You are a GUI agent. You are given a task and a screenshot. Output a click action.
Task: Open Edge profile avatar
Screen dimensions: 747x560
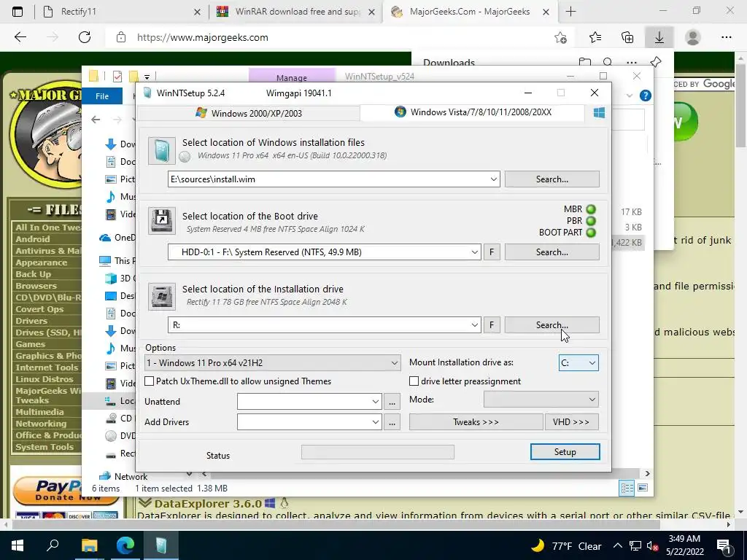point(692,37)
